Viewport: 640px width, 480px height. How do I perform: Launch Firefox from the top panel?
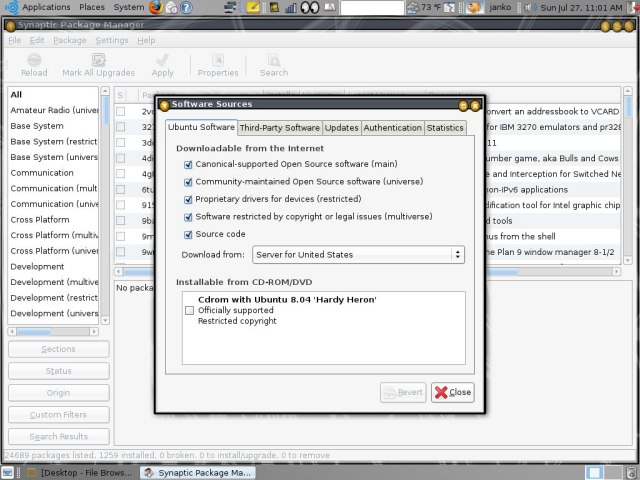[155, 7]
